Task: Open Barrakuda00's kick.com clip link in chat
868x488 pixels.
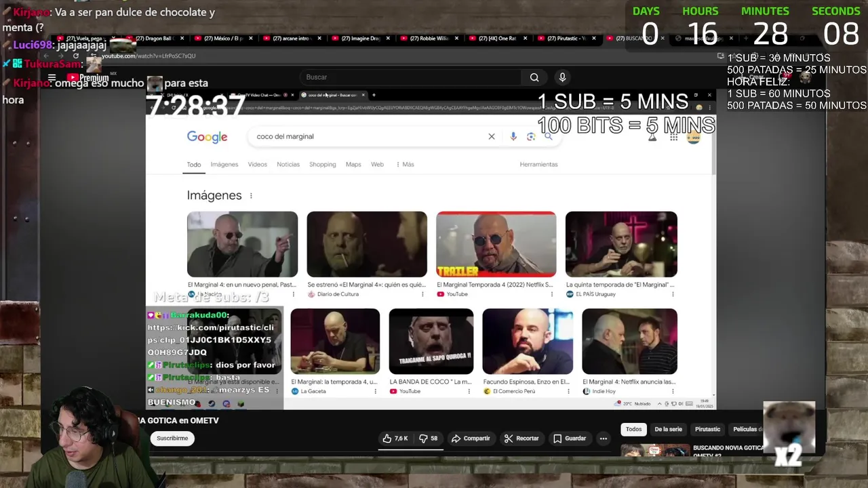Action: click(x=210, y=340)
